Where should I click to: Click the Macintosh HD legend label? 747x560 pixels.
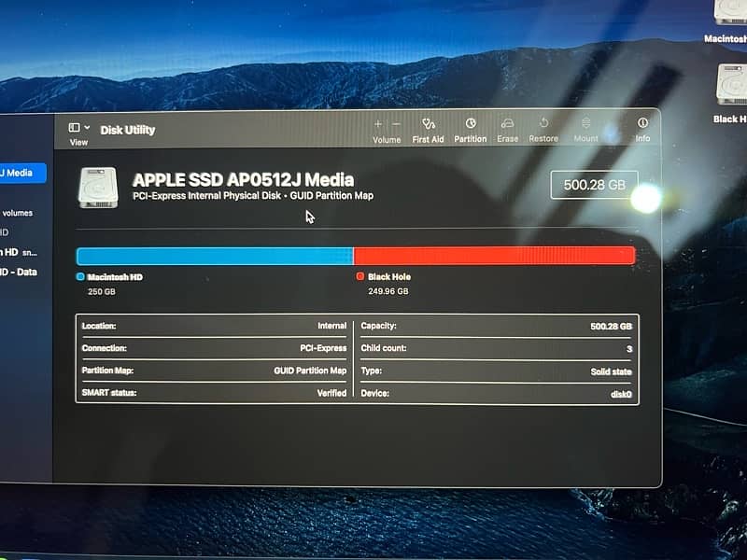[x=115, y=277]
